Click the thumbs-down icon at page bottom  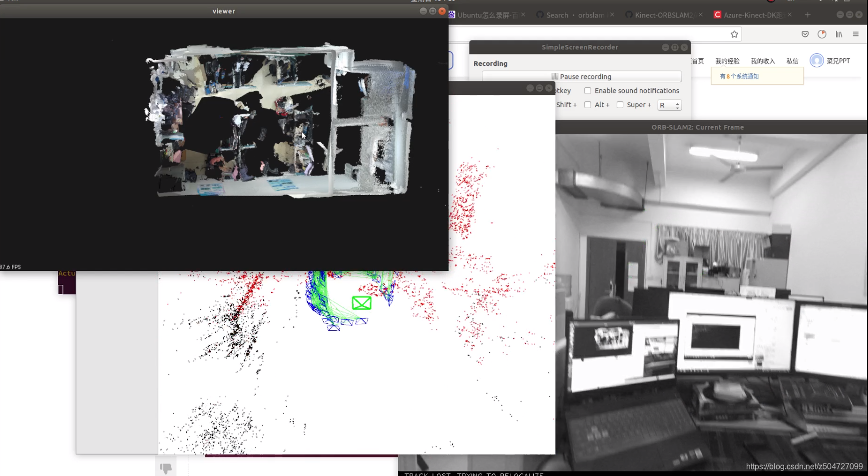(166, 468)
